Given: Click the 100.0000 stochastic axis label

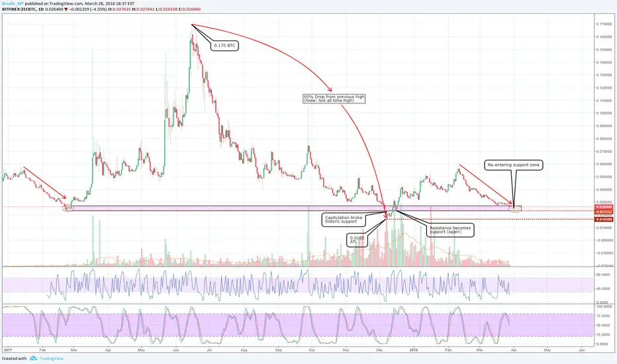Looking at the screenshot, I should coord(604,306).
